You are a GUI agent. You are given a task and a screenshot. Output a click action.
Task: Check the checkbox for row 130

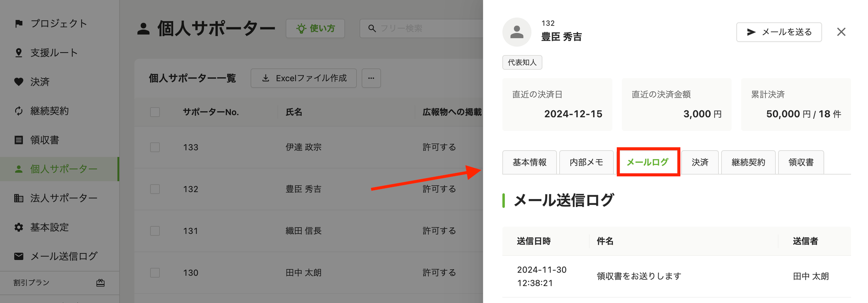click(155, 272)
